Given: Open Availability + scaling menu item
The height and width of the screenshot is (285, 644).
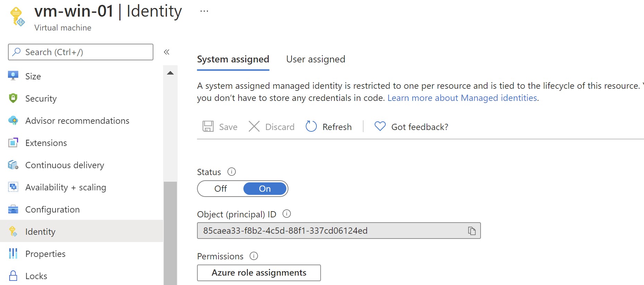Looking at the screenshot, I should pyautogui.click(x=82, y=187).
